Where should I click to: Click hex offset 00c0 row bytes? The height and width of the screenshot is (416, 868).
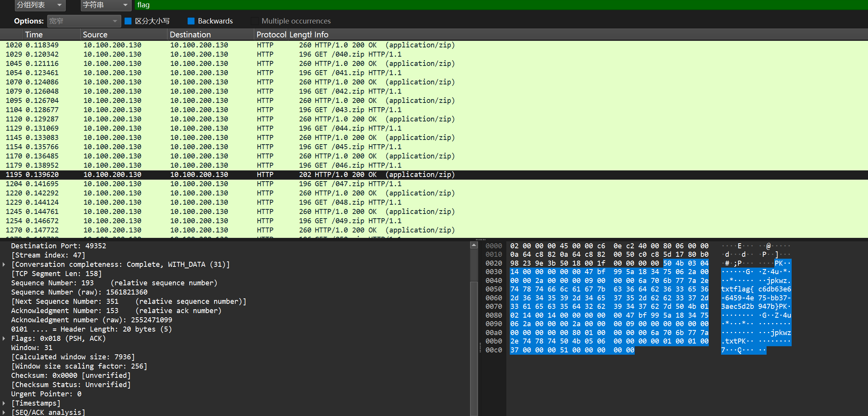572,350
